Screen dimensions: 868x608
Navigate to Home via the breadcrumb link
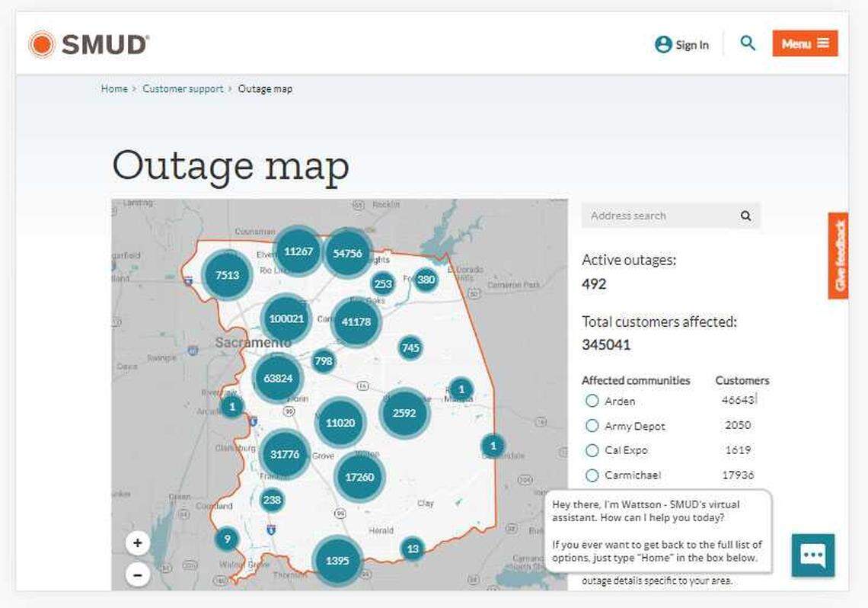114,88
